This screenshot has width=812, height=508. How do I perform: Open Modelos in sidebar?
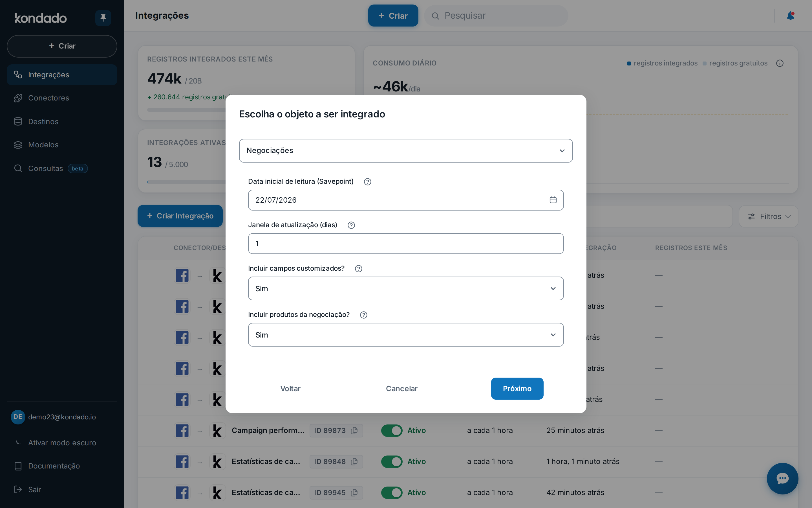pyautogui.click(x=62, y=145)
